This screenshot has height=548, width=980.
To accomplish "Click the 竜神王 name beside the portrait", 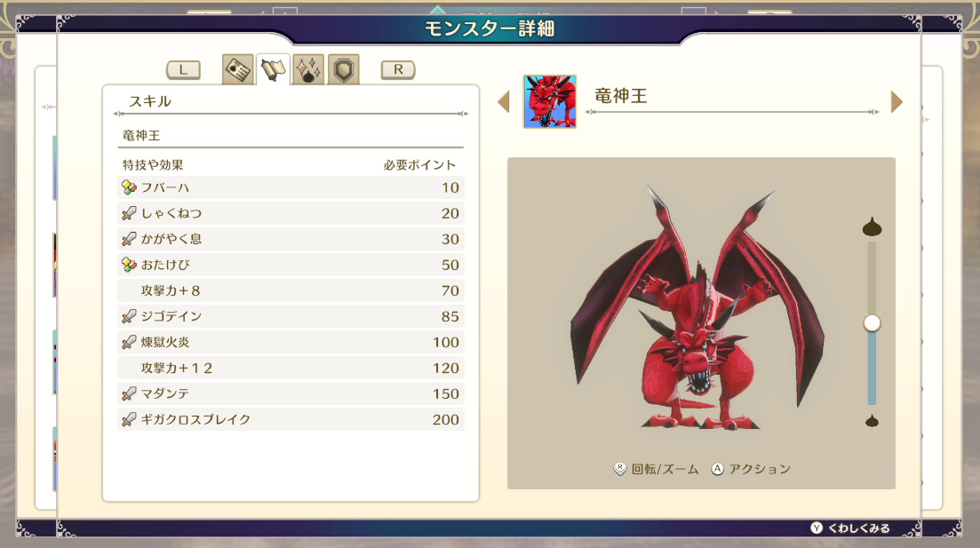I will pos(621,96).
